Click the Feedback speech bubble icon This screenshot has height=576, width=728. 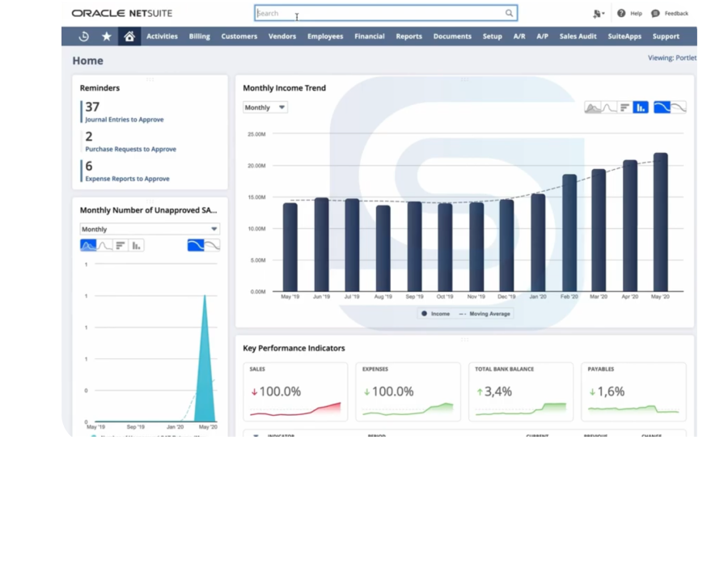coord(655,14)
